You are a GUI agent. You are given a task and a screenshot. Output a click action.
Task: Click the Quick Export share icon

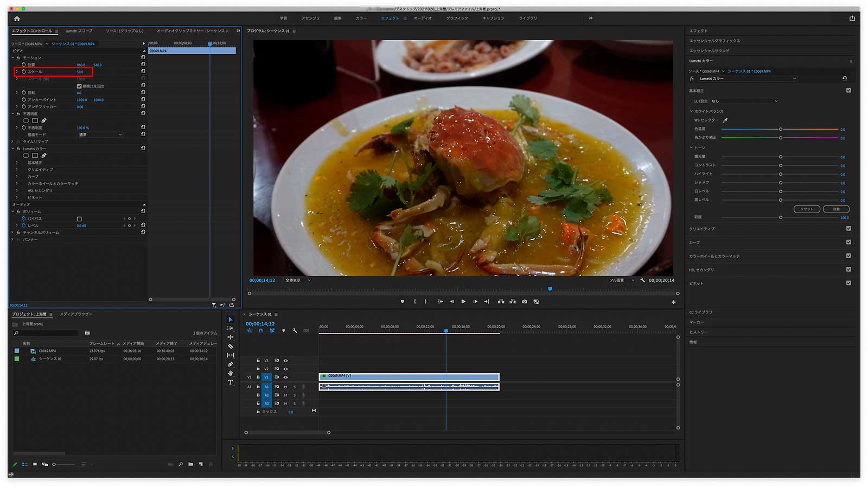click(852, 18)
